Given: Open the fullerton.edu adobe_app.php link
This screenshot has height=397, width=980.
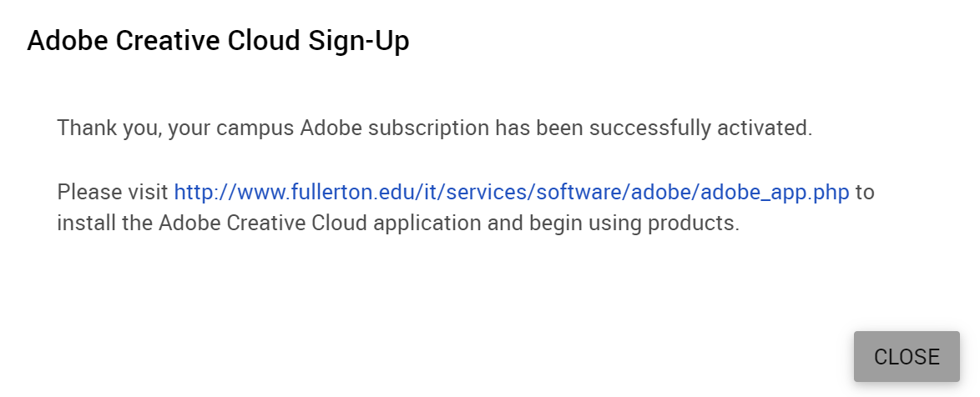Looking at the screenshot, I should pyautogui.click(x=511, y=193).
